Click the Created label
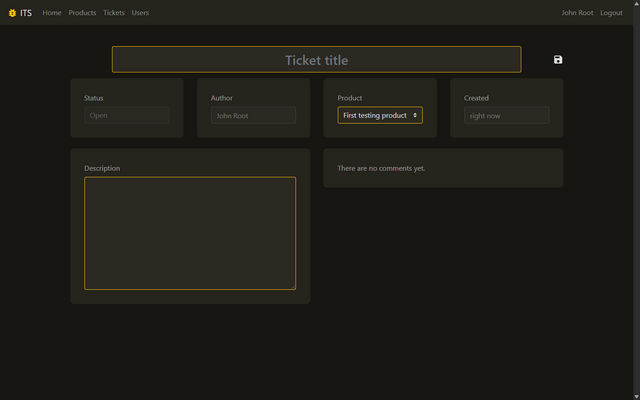This screenshot has width=640, height=400. tap(476, 98)
